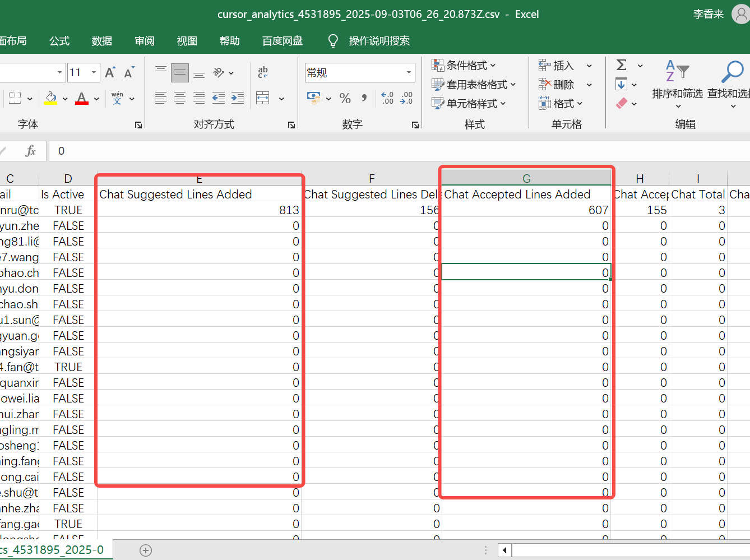
Task: Add a new sheet with the plus icon
Action: tap(146, 550)
